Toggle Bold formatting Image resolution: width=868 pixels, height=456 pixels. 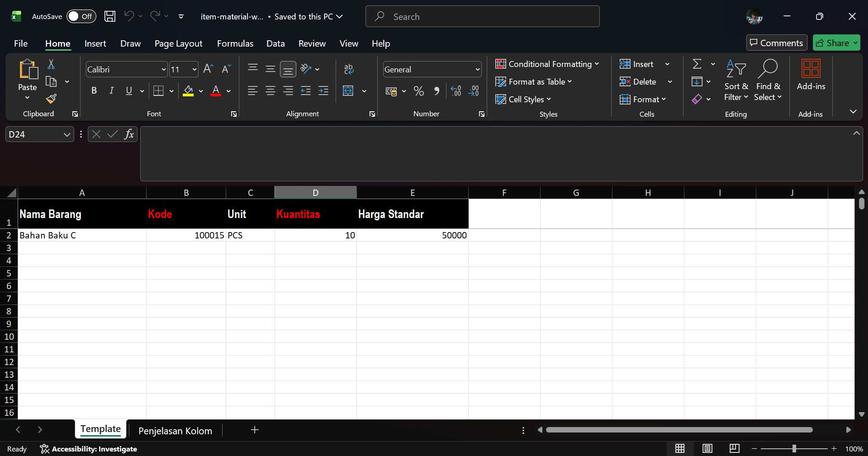[x=94, y=91]
